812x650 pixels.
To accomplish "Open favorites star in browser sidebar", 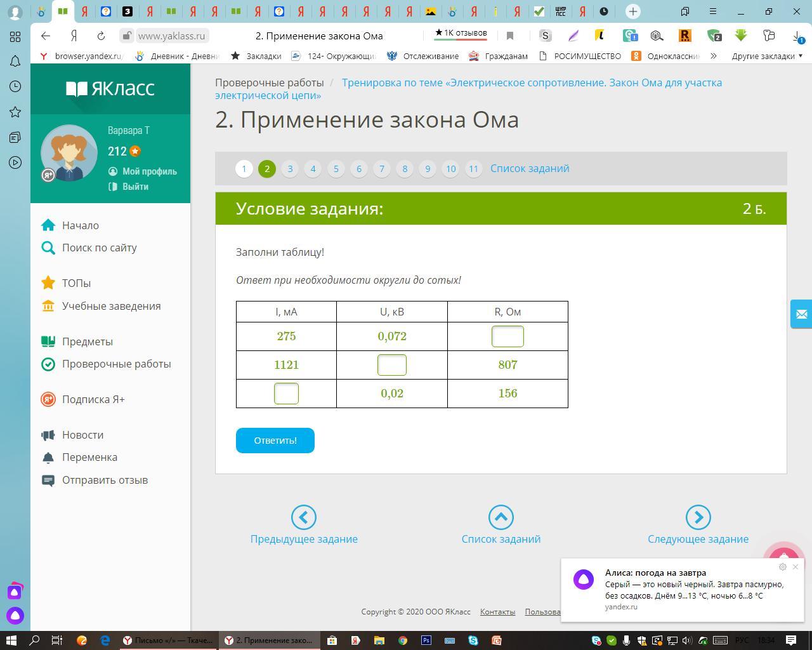I will pos(15,112).
